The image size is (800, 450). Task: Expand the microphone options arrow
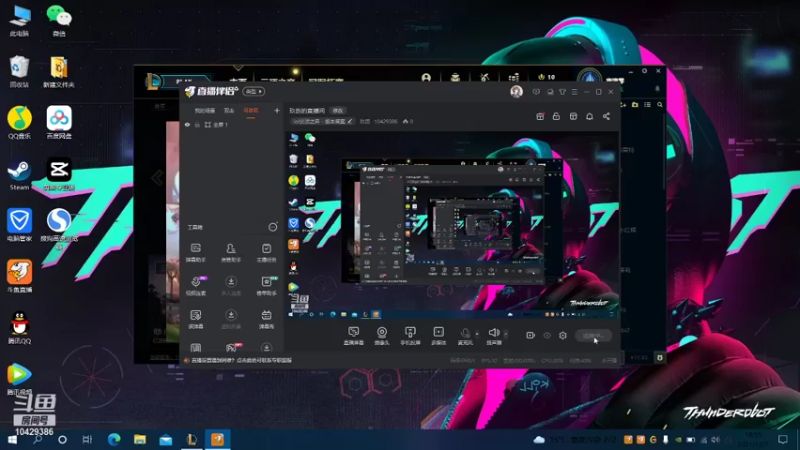click(477, 334)
